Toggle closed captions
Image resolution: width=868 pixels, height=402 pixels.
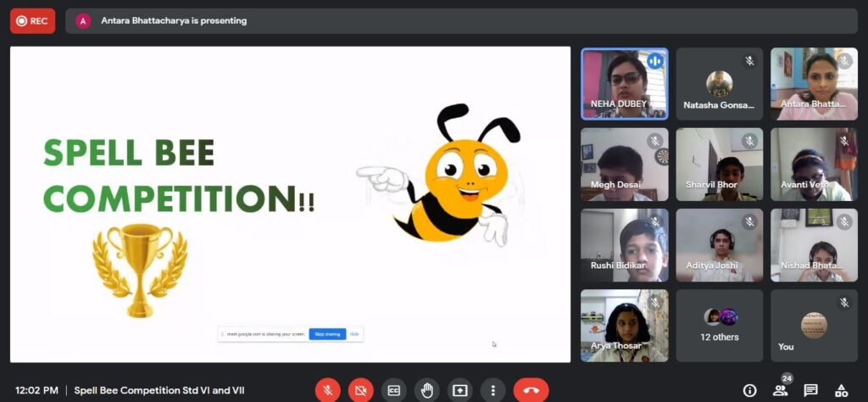393,390
